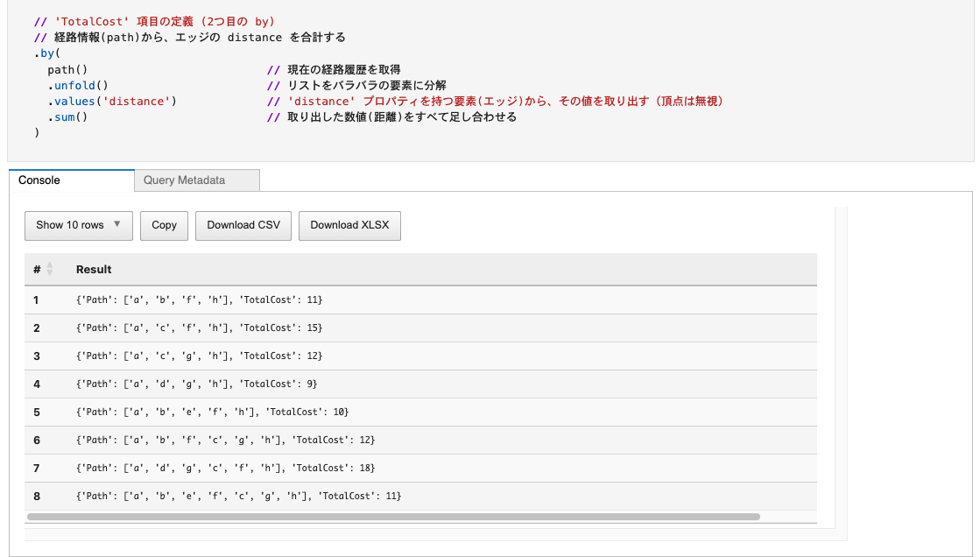Image resolution: width=980 pixels, height=557 pixels.
Task: Click the Result column header
Action: point(94,270)
